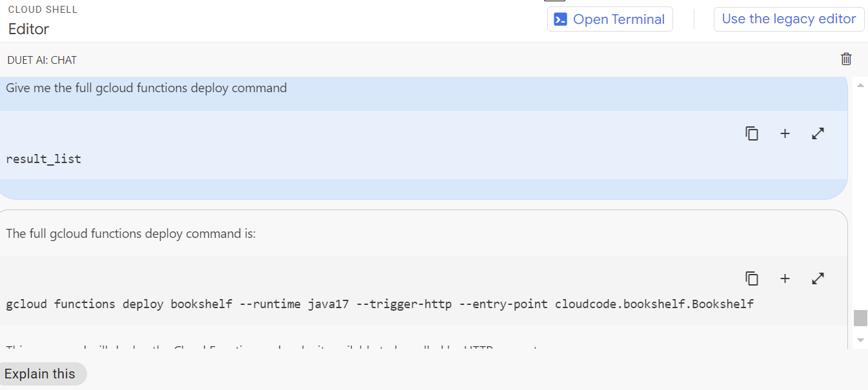Click the terminal prompt icon
The height and width of the screenshot is (390, 868).
pos(560,19)
